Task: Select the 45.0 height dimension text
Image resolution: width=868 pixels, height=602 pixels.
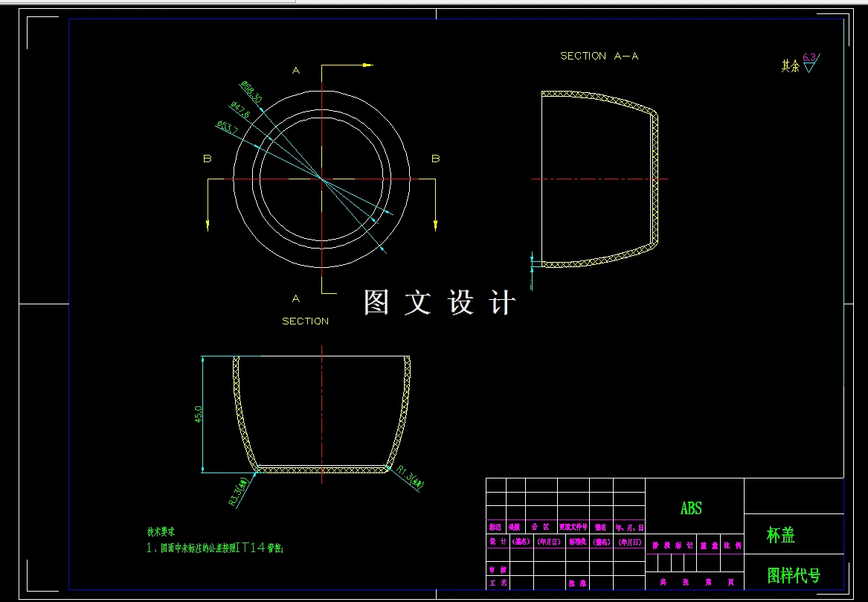Action: click(x=198, y=414)
